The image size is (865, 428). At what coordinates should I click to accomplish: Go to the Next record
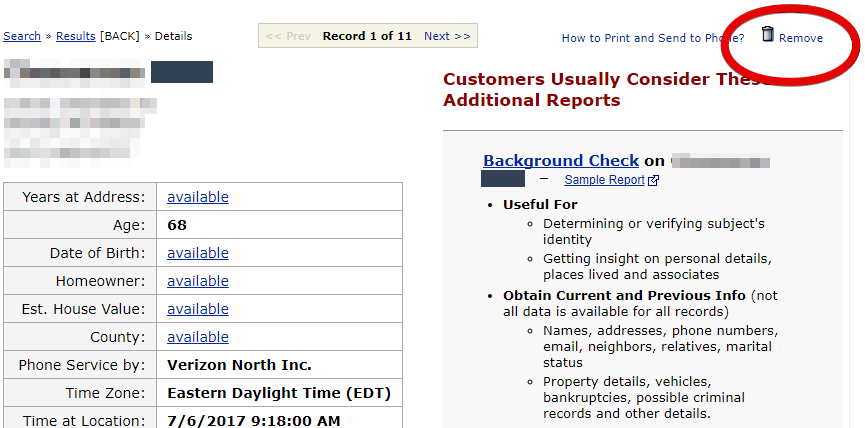[x=447, y=36]
